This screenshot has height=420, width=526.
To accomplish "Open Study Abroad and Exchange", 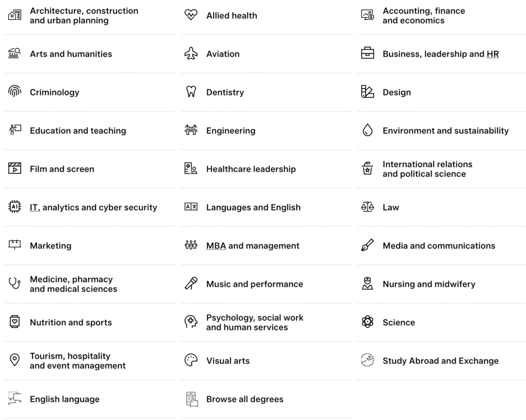I will pos(440,360).
